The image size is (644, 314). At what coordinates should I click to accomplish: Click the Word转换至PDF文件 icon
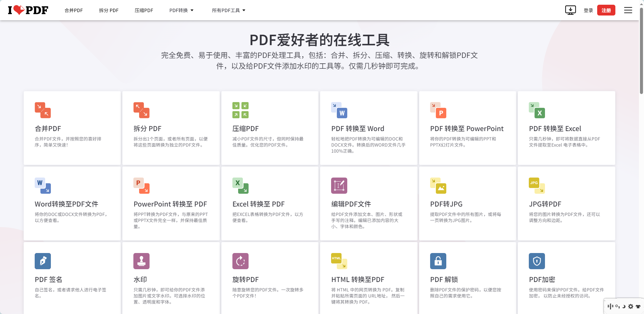tap(43, 186)
